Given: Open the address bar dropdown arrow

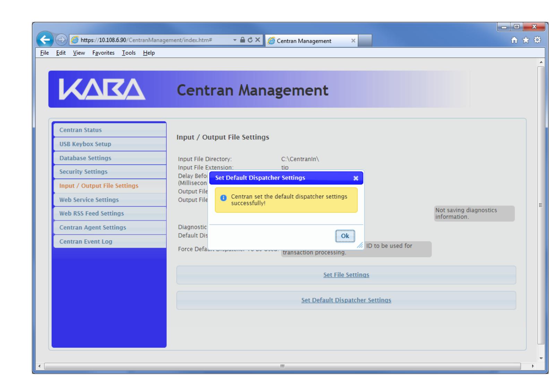Looking at the screenshot, I should tap(235, 40).
